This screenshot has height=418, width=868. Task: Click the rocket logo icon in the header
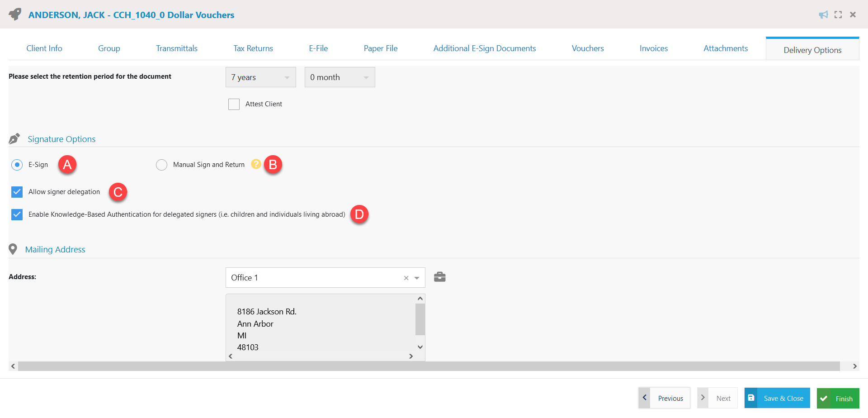pyautogui.click(x=14, y=14)
